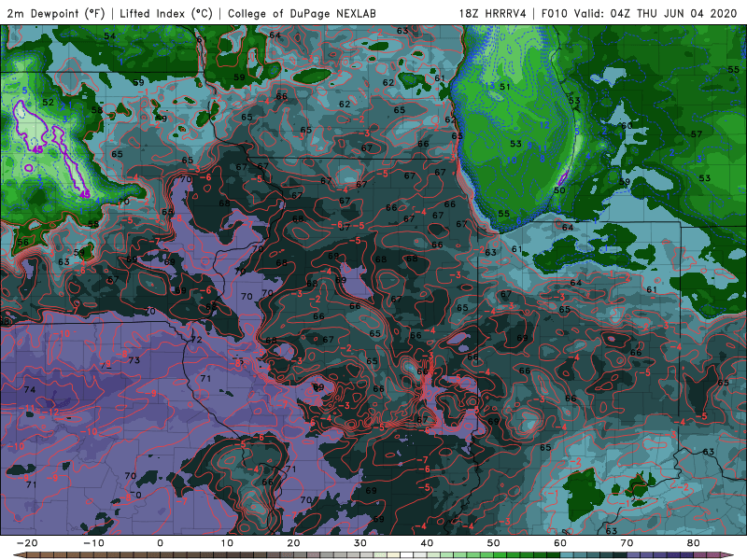
Task: Click the 20 label on the color scale
Action: [293, 543]
